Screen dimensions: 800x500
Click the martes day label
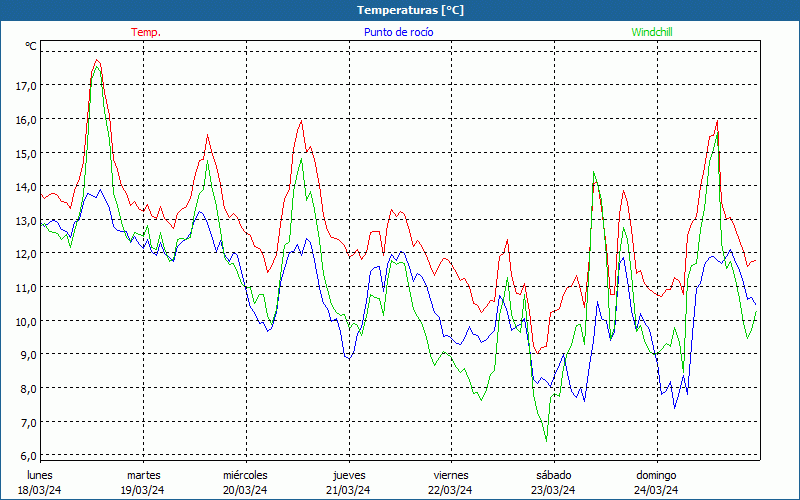[x=143, y=475]
